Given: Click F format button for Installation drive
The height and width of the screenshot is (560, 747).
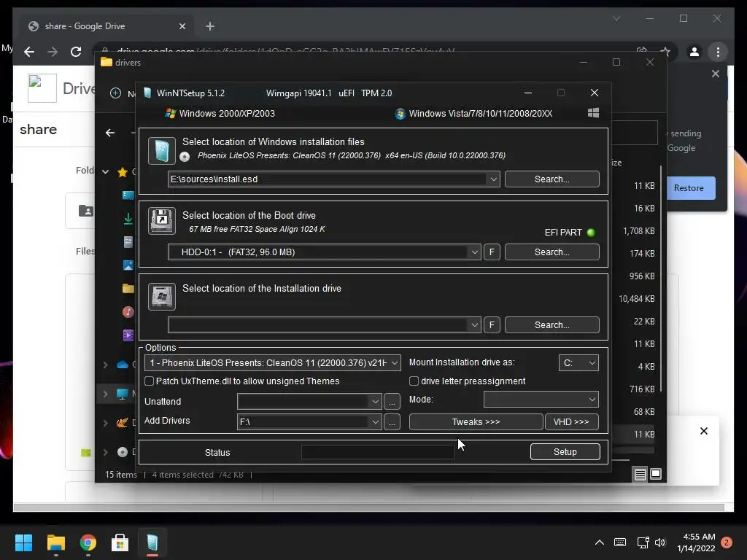Looking at the screenshot, I should pyautogui.click(x=492, y=324).
